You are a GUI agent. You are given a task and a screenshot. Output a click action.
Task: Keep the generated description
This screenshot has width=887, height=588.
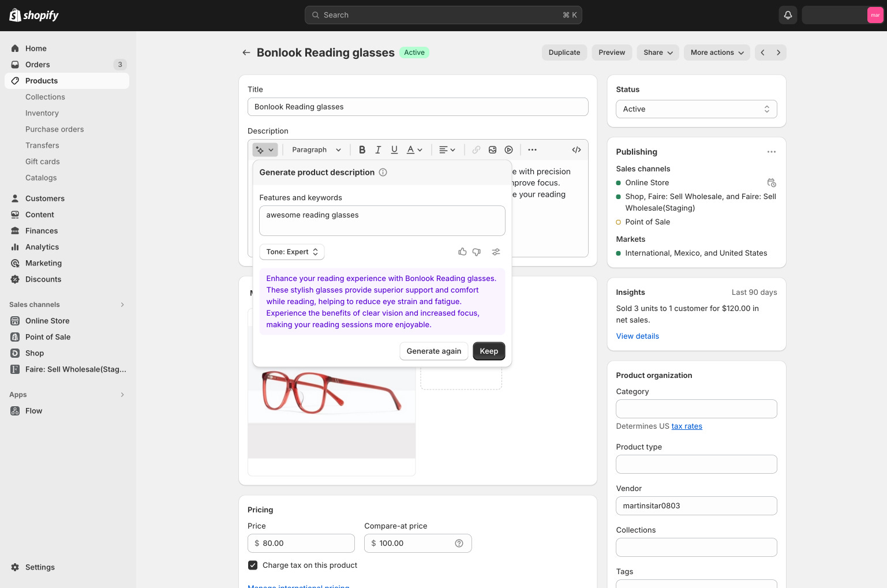pos(489,351)
